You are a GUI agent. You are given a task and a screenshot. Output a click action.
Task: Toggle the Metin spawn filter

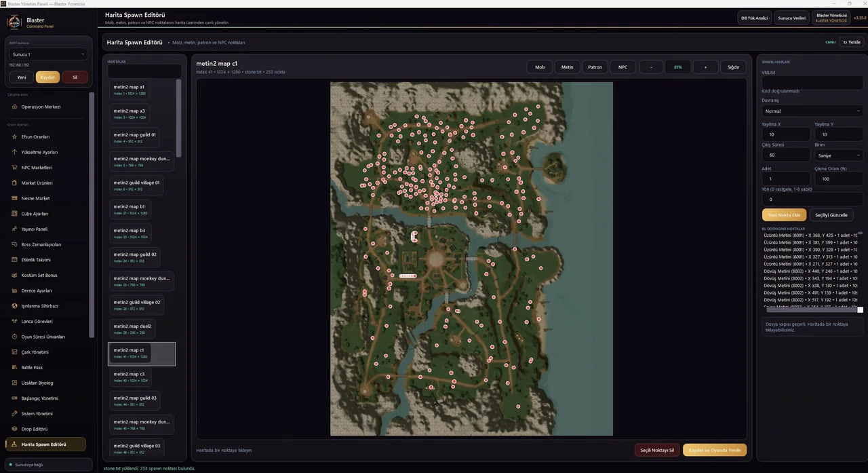click(x=568, y=67)
